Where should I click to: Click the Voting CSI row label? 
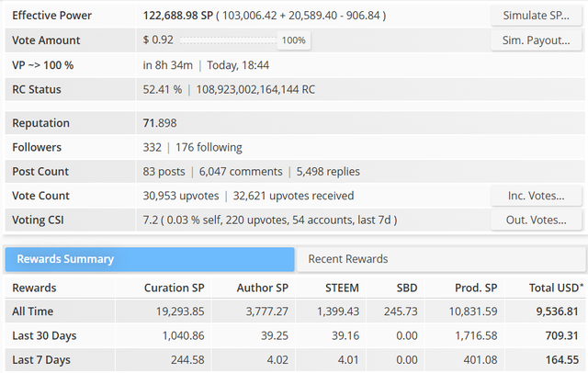pos(38,220)
